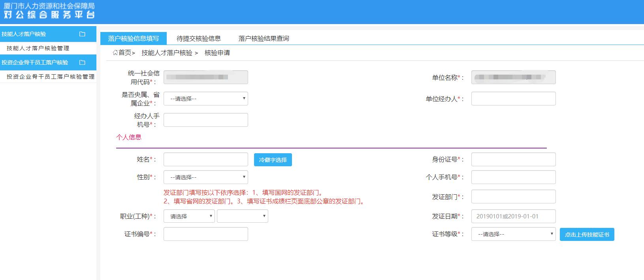Image resolution: width=644 pixels, height=280 pixels.
Task: Open 技能人才落户核验管理 in the sidebar
Action: pyautogui.click(x=48, y=48)
